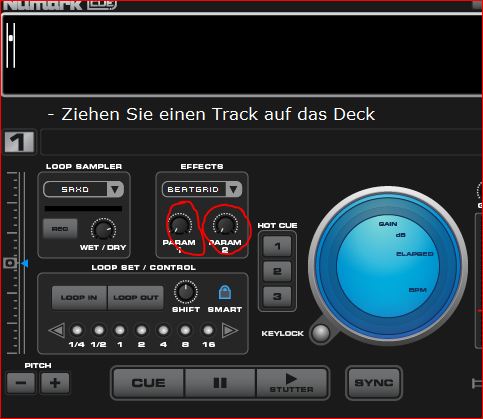Click the pitch fader slider handle

tap(10, 263)
